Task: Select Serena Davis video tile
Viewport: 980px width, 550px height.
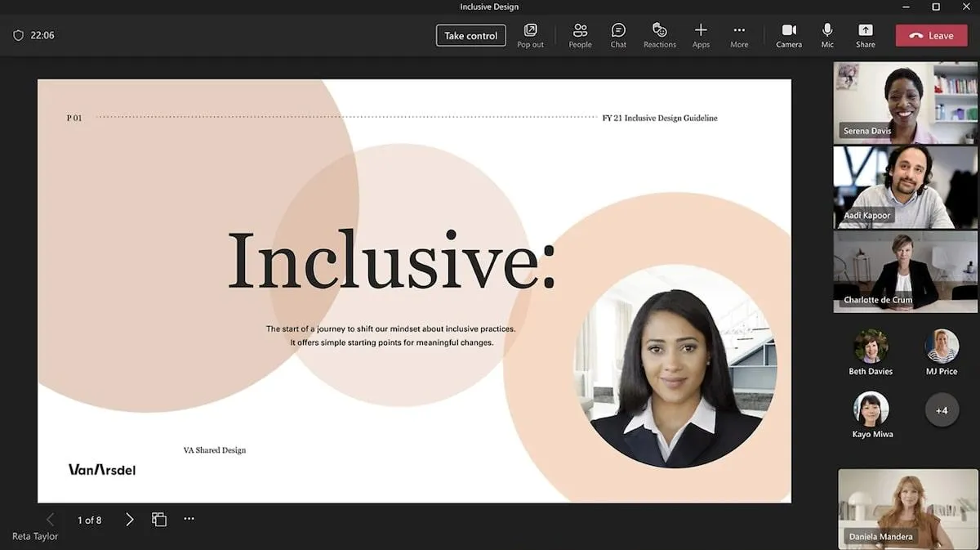Action: coord(905,102)
